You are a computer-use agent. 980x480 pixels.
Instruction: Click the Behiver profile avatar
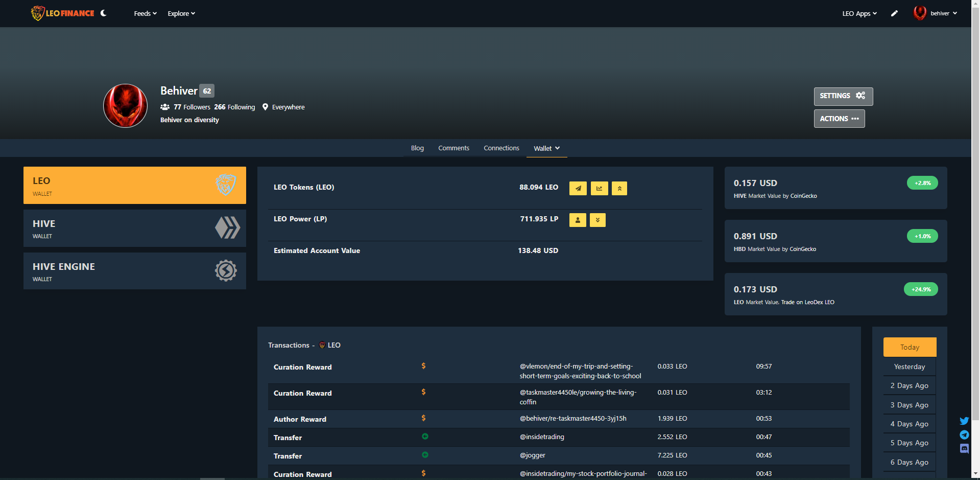(126, 106)
